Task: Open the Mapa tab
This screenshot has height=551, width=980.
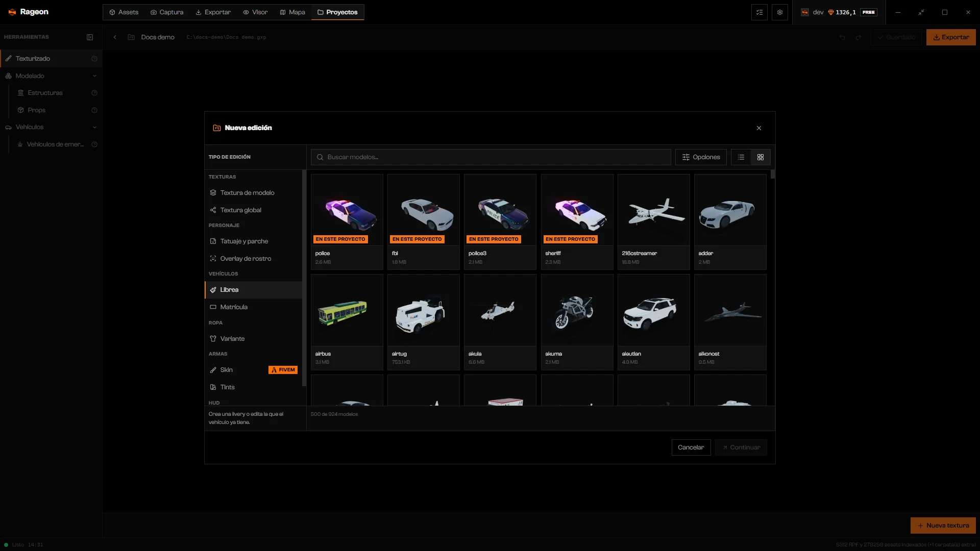Action: (x=292, y=12)
